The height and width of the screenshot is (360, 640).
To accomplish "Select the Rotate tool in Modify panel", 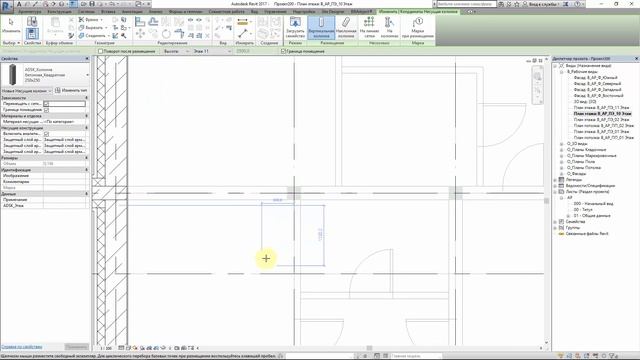I will [x=166, y=34].
